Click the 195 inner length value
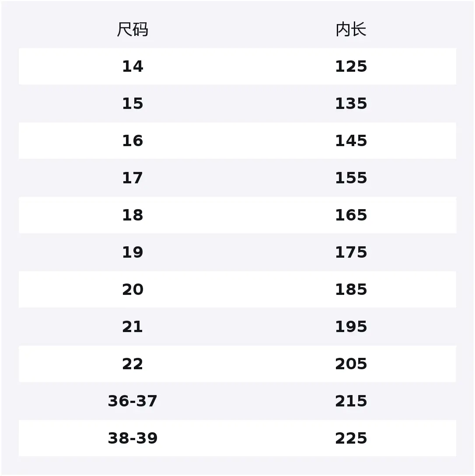 [x=351, y=327]
